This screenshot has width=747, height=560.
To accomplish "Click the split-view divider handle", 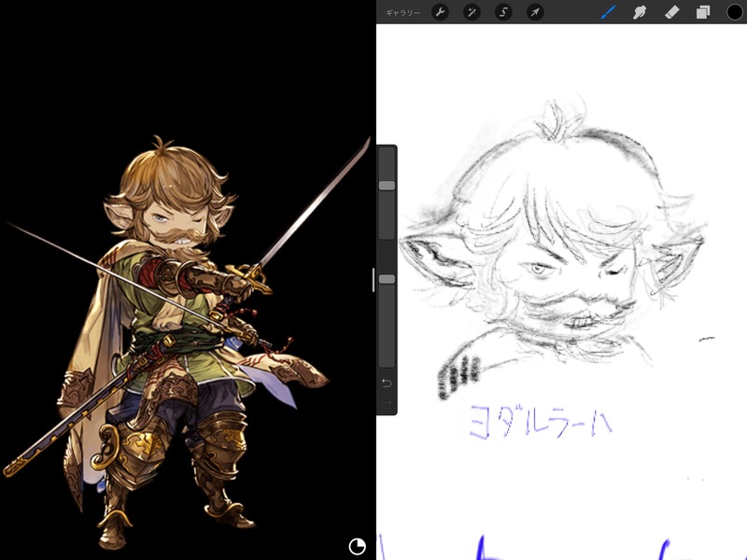I will click(373, 279).
